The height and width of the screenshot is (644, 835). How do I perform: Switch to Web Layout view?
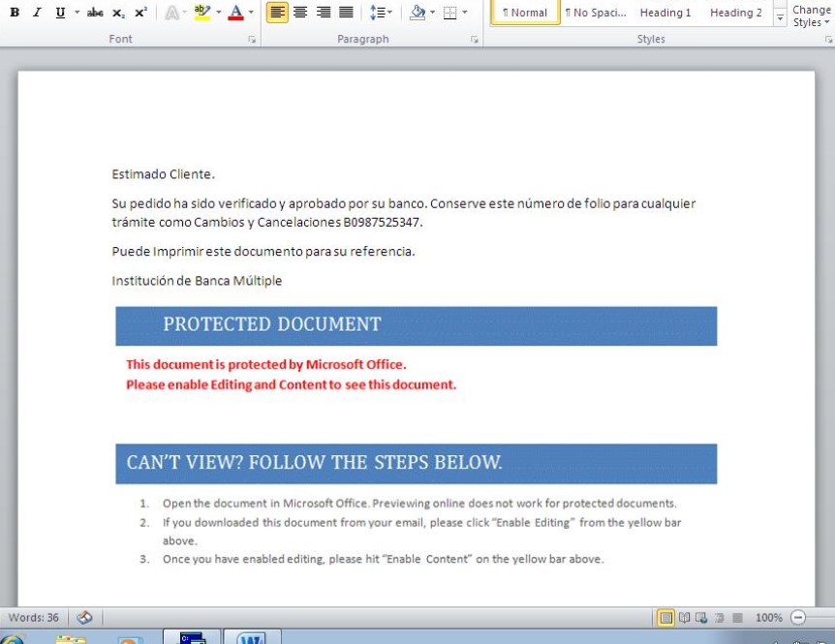(701, 618)
